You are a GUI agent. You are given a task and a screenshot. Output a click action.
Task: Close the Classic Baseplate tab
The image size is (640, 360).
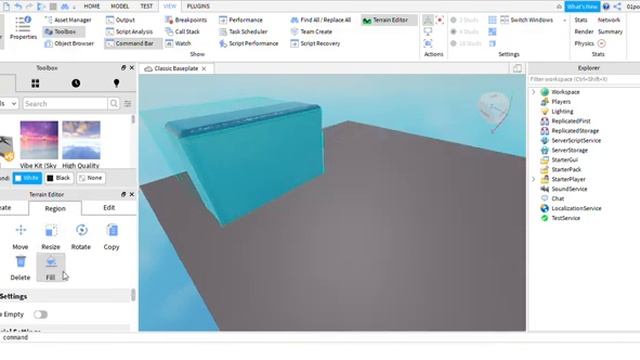[204, 69]
